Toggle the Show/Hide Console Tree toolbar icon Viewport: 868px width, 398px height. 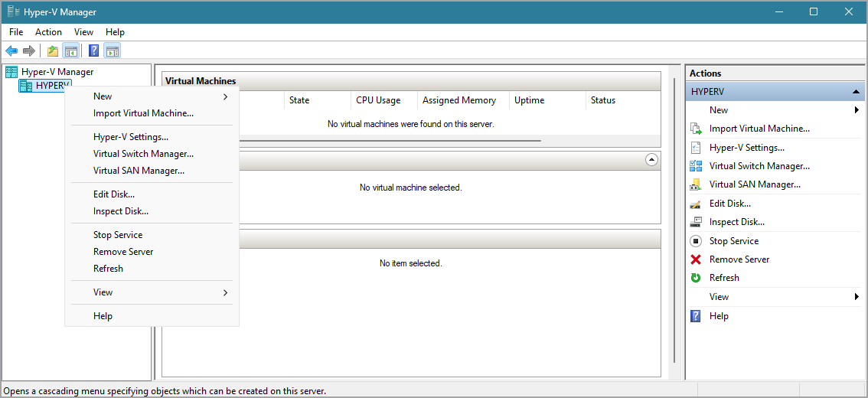(70, 51)
